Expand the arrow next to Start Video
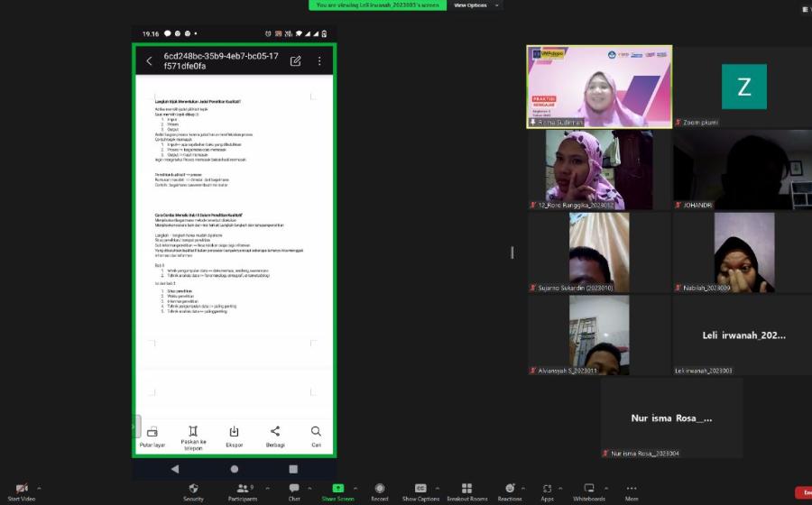Image resolution: width=812 pixels, height=505 pixels. pos(39,487)
